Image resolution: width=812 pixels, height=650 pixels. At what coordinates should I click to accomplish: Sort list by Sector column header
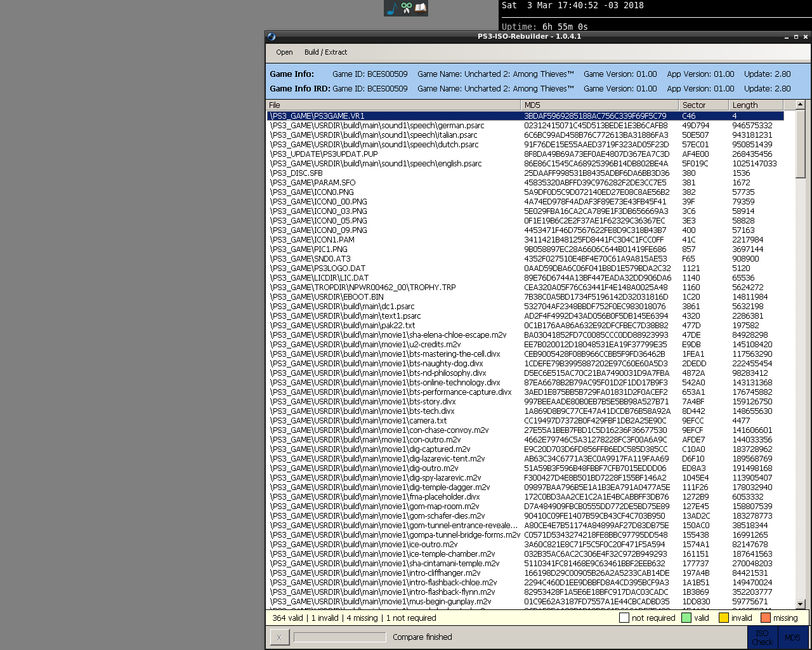[704, 105]
